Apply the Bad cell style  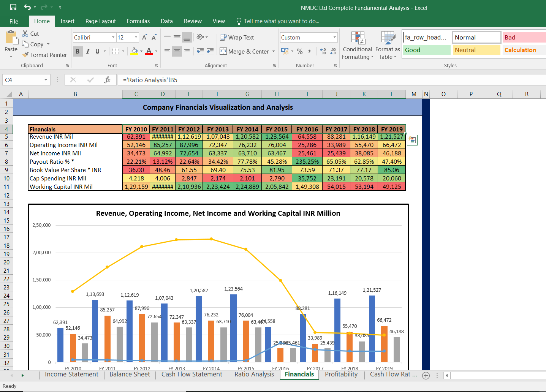pos(524,37)
